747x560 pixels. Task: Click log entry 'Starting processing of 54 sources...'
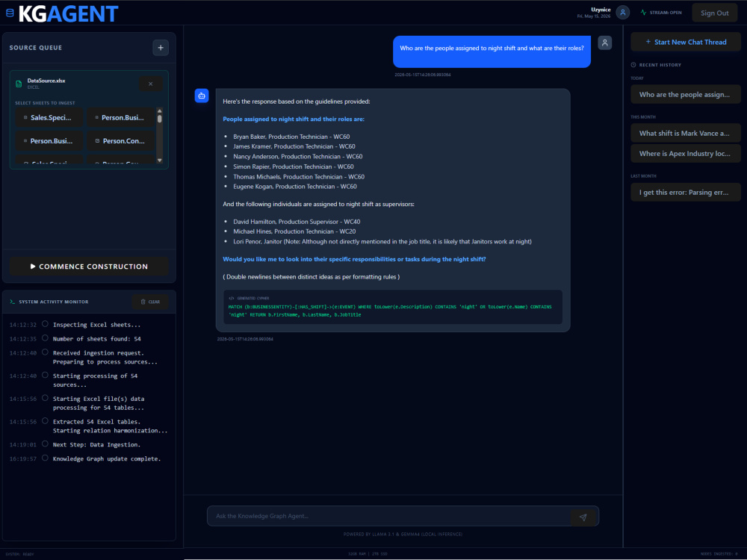pos(96,380)
